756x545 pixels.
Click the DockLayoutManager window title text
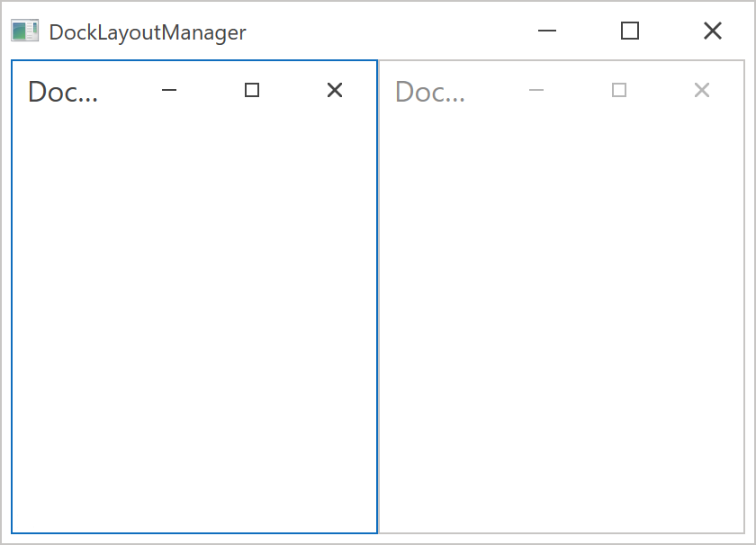point(148,33)
